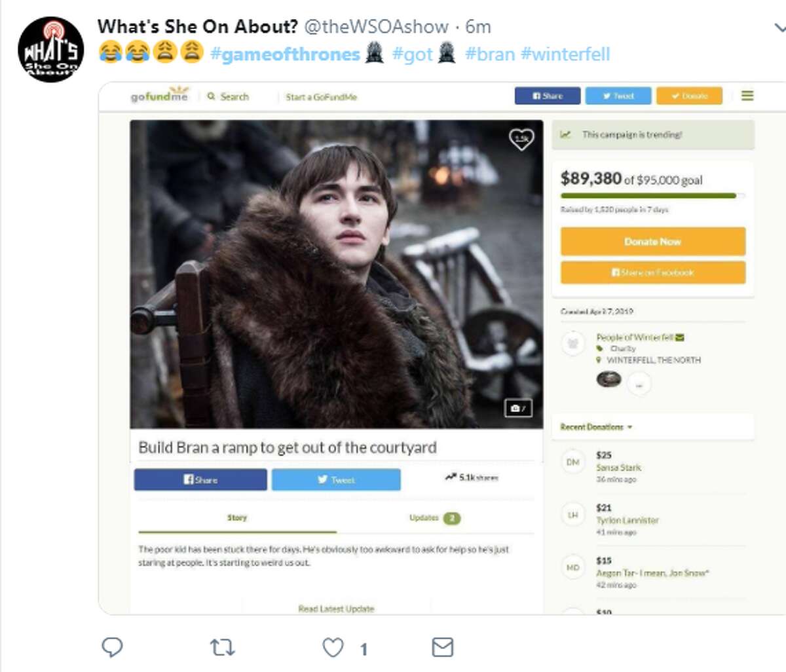Retweet the What's She On About post
This screenshot has height=672, width=786.
222,648
